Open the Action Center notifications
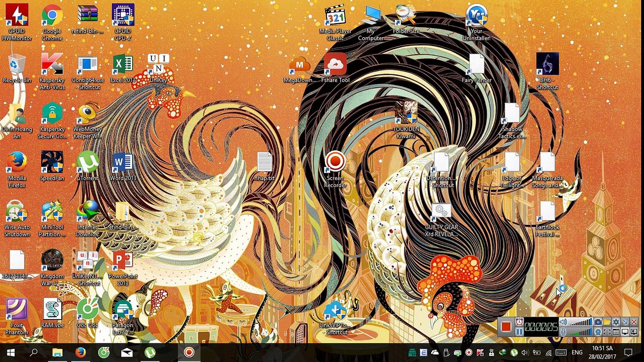Viewport: 644px width, 362px height. click(628, 352)
